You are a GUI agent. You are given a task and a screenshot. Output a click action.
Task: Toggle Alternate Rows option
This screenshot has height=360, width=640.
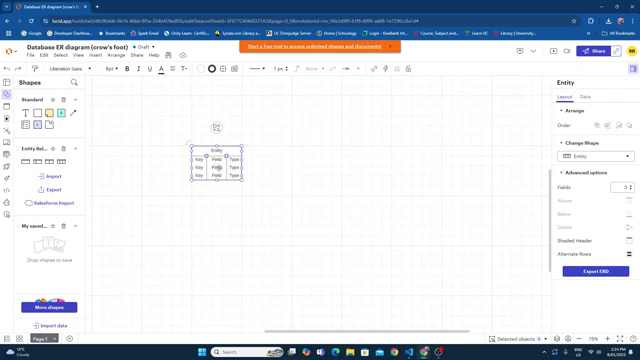(x=629, y=254)
